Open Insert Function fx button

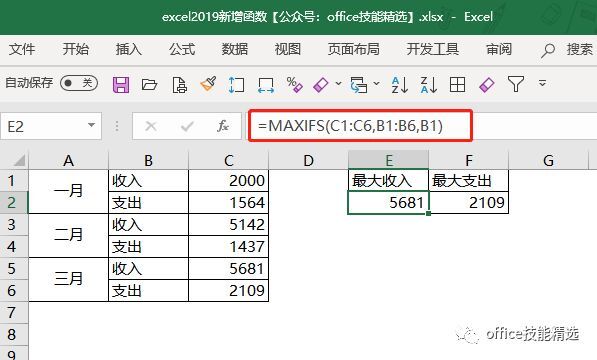(223, 126)
